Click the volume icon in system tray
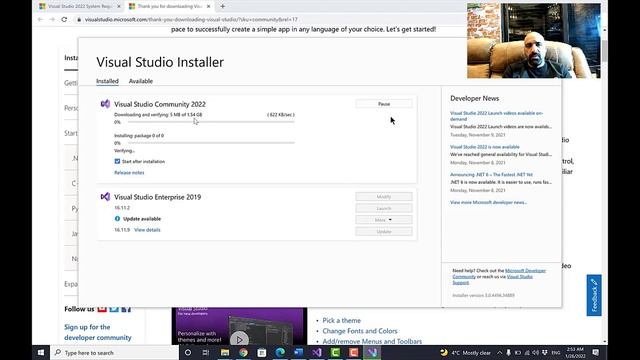The height and width of the screenshot is (360, 640). pos(536,353)
